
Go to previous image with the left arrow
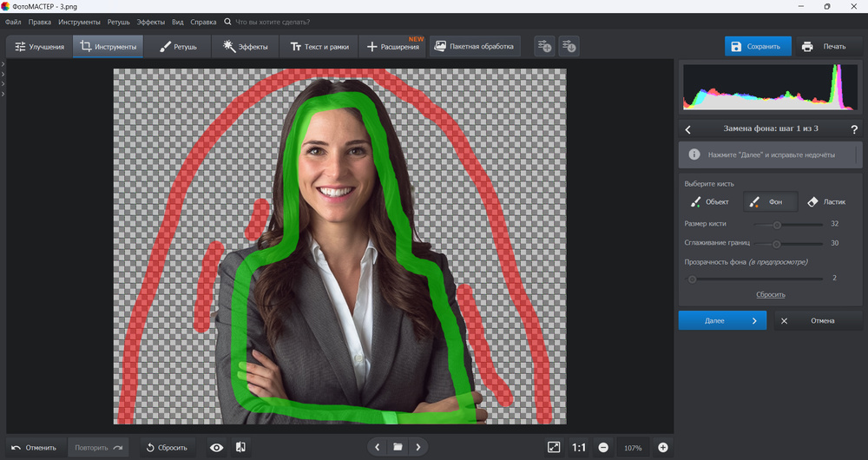point(377,447)
